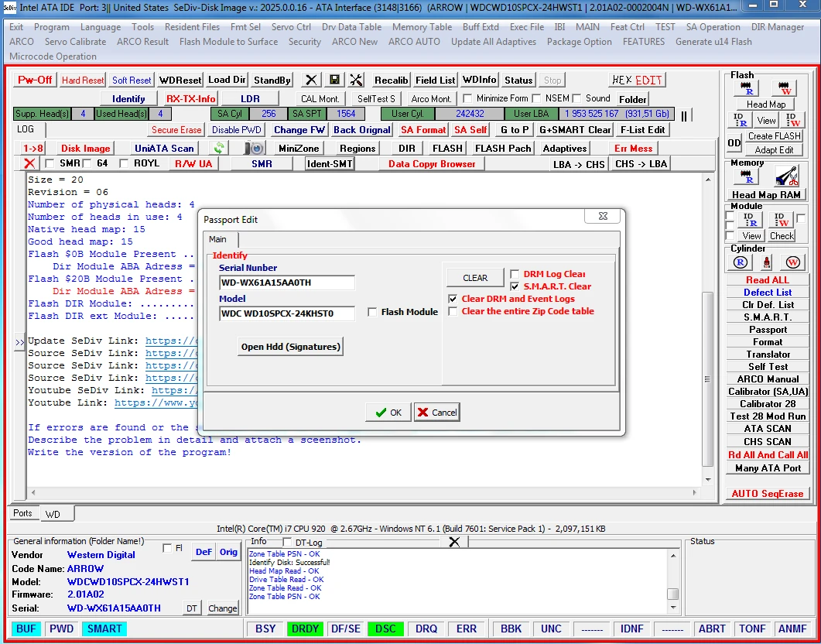
Task: Click the OD button in Flash group
Action: coord(734,143)
